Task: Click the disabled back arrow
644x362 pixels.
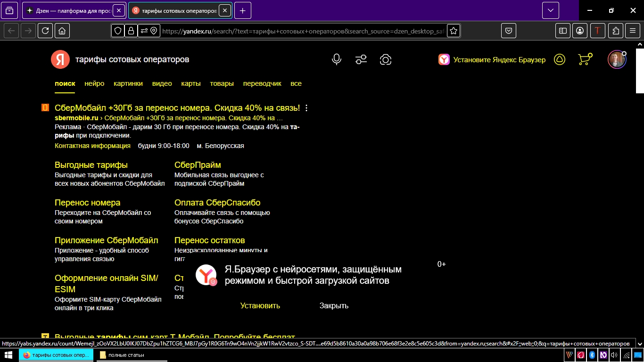Action: point(11,31)
